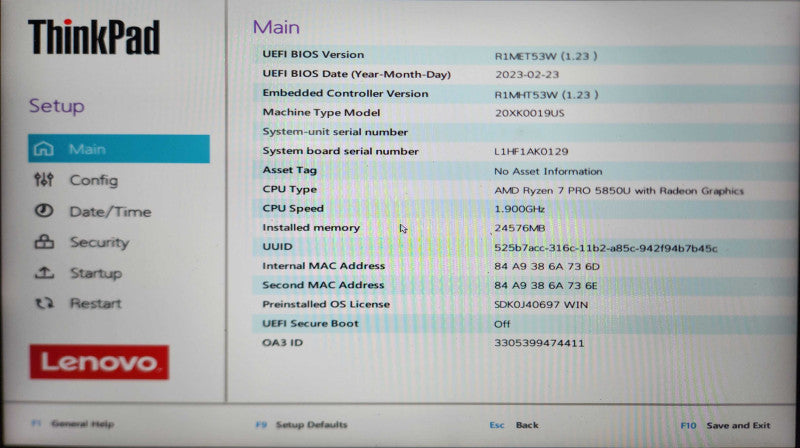
Task: Click the UEFI Secure Boot label
Action: pos(310,323)
